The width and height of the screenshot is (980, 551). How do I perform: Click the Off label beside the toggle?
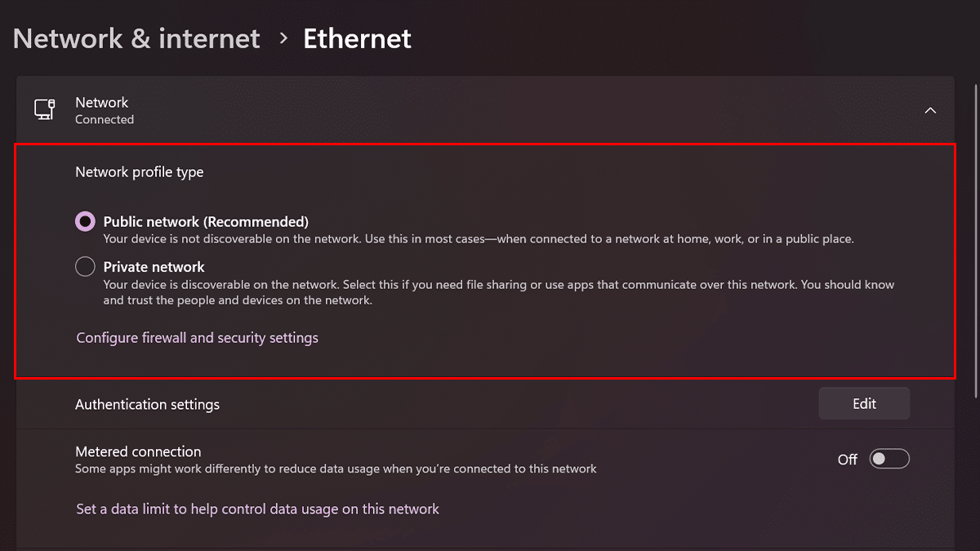tap(847, 460)
